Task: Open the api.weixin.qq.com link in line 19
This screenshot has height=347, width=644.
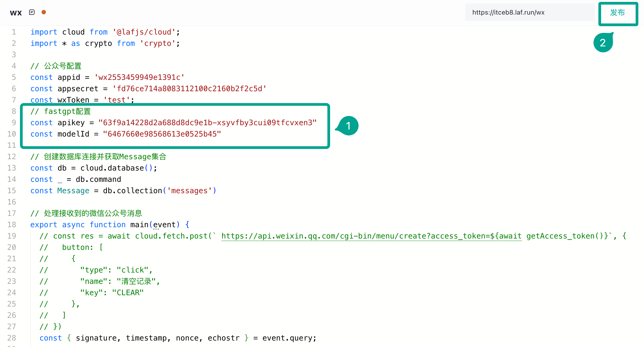Action: (371, 236)
